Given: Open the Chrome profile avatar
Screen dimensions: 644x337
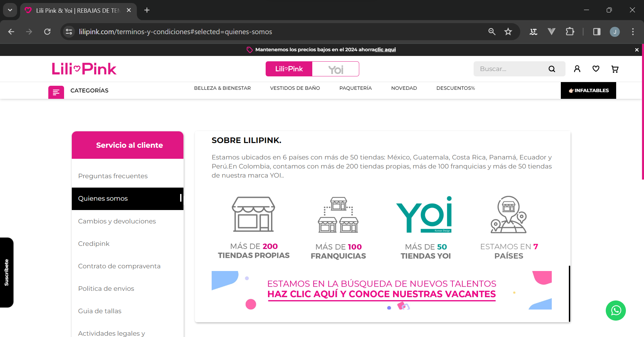Looking at the screenshot, I should coord(615,31).
